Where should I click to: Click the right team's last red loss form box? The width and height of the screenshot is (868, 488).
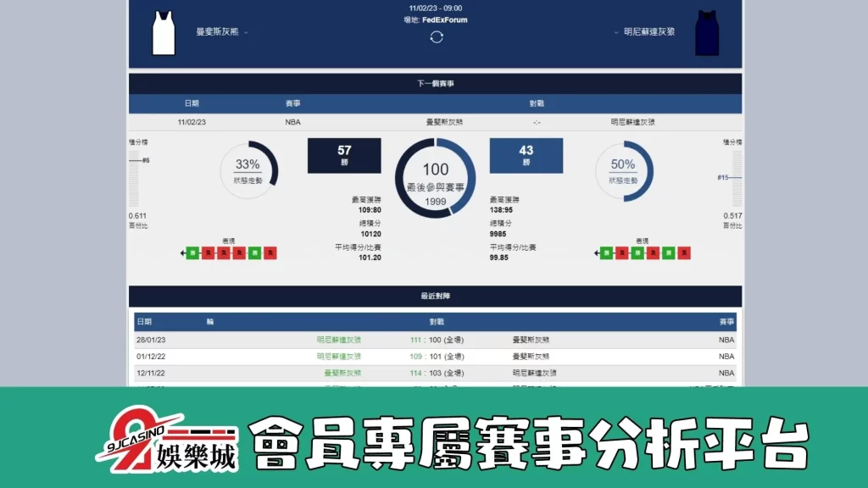(684, 252)
